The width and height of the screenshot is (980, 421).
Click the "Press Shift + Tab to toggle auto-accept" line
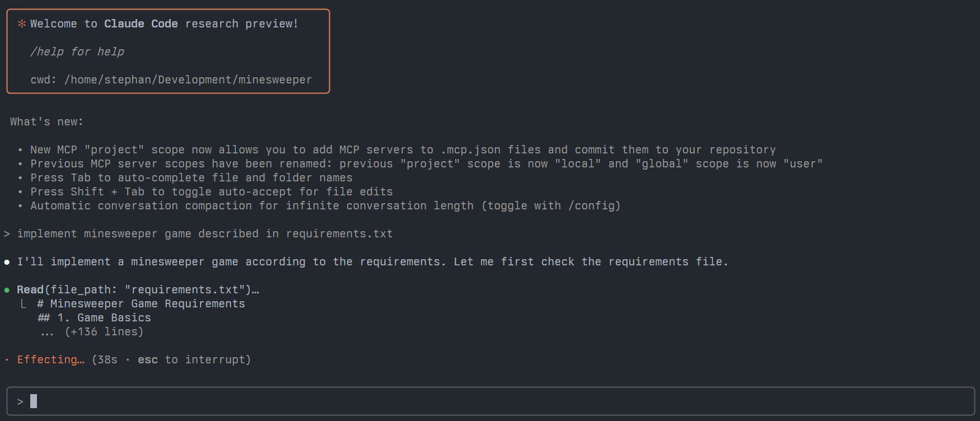point(211,191)
